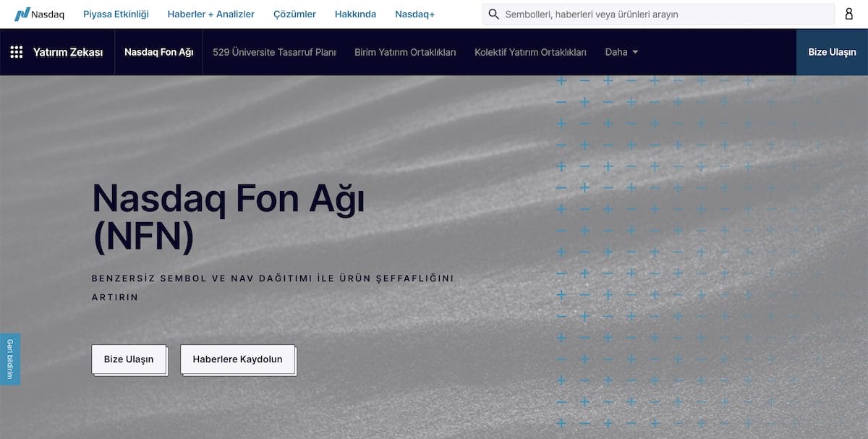This screenshot has height=439, width=868.
Task: Navigate to Nasdaq+ in the top bar
Action: tap(414, 13)
